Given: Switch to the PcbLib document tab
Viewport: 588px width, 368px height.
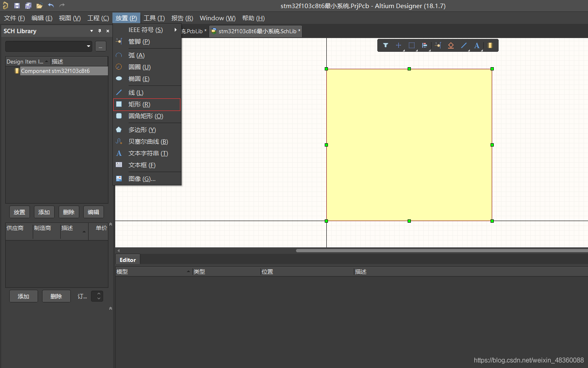Looking at the screenshot, I should click(195, 31).
